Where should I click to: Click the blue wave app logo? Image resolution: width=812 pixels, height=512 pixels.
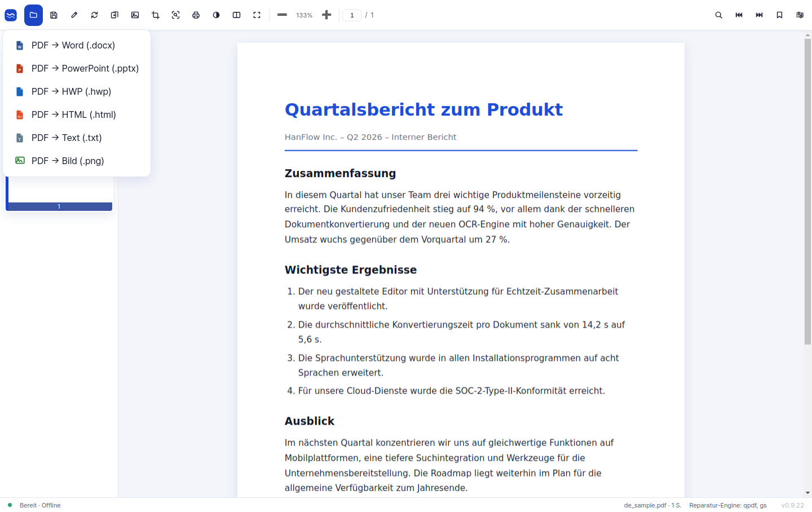(11, 15)
